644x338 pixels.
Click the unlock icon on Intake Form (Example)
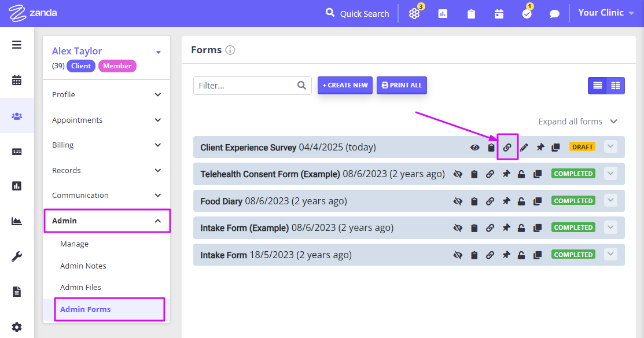pyautogui.click(x=521, y=228)
